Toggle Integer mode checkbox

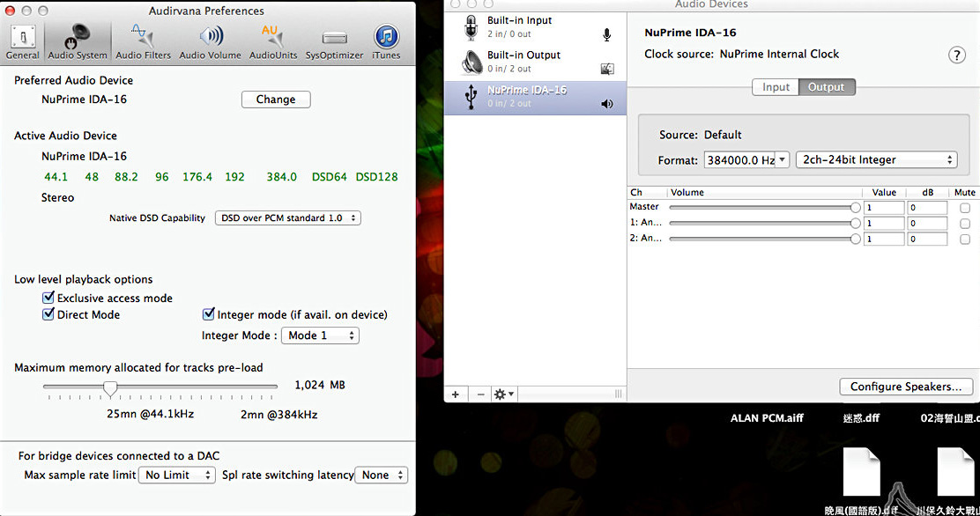(209, 314)
